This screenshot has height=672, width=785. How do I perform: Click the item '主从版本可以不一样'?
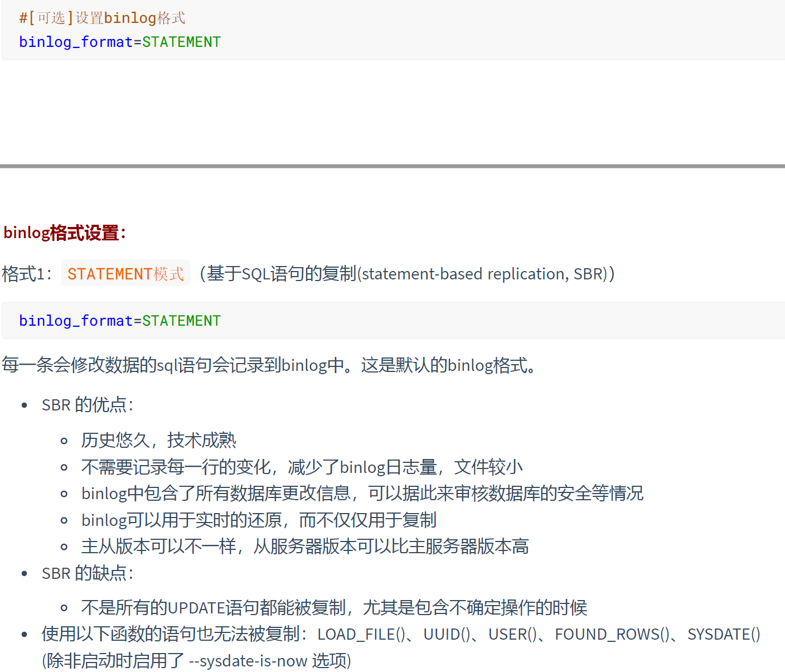[x=158, y=546]
